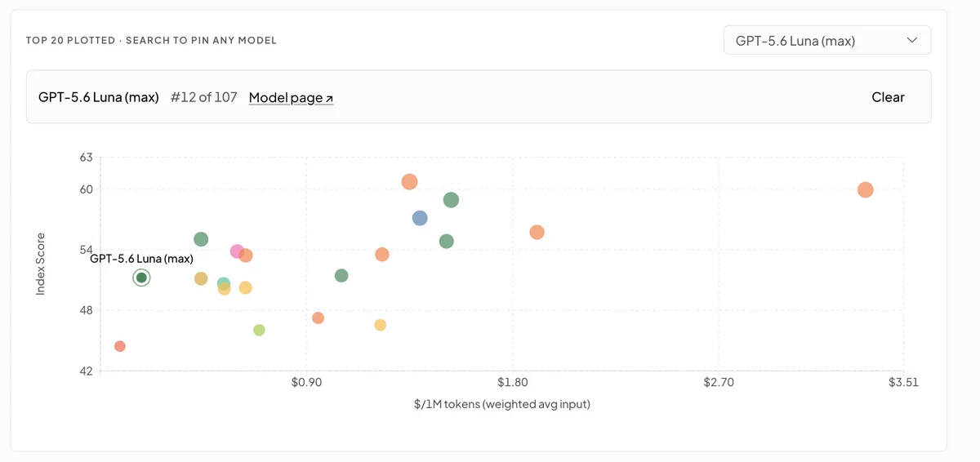Click the '48' y-axis tick label
This screenshot has width=980, height=462.
point(87,310)
